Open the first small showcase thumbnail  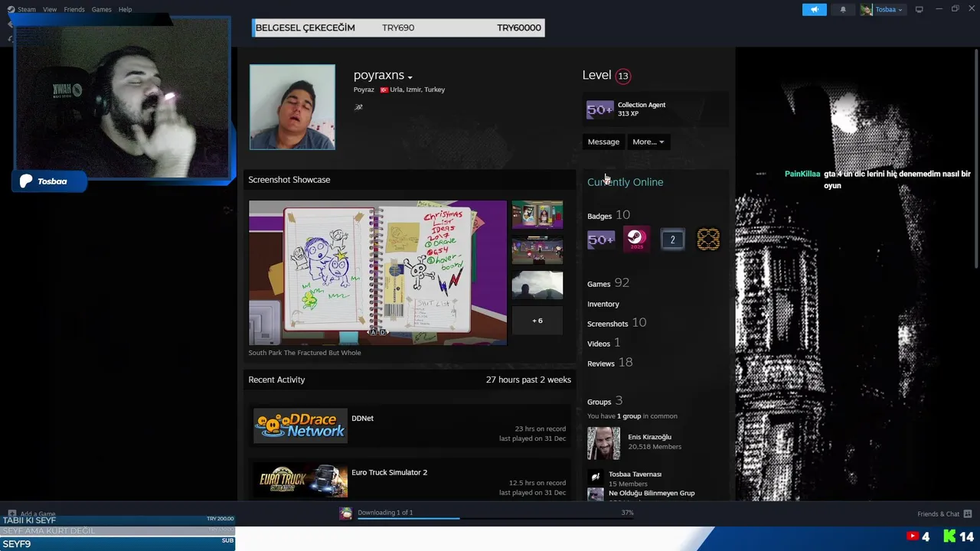pyautogui.click(x=537, y=215)
